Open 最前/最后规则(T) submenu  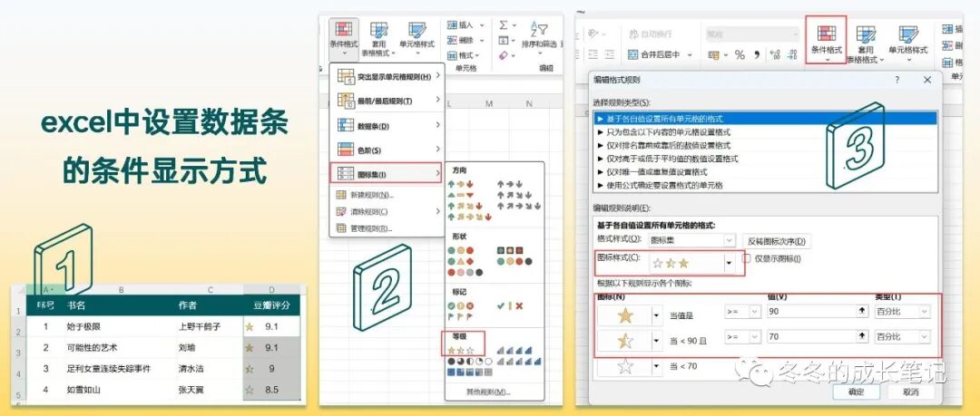click(x=387, y=101)
